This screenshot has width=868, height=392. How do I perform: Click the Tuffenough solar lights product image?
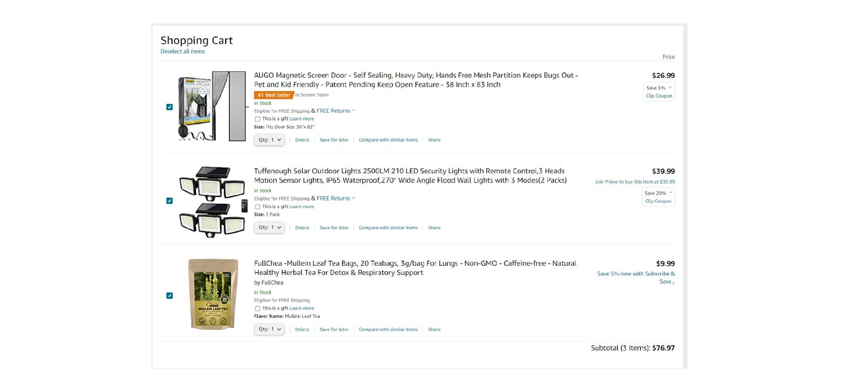click(x=212, y=202)
